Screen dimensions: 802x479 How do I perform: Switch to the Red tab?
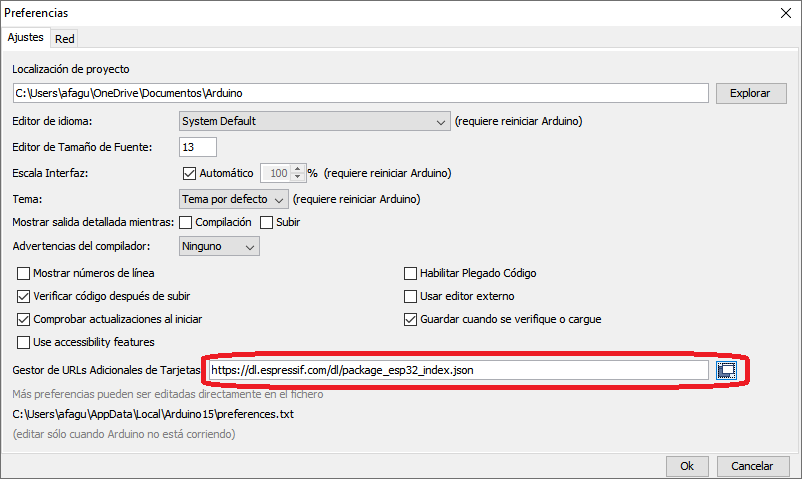point(64,39)
